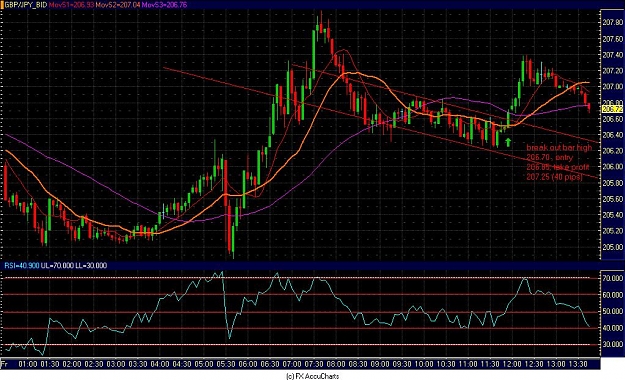This screenshot has height=380, width=625.
Task: Click the 60.000 RSI axis value
Action: click(613, 295)
